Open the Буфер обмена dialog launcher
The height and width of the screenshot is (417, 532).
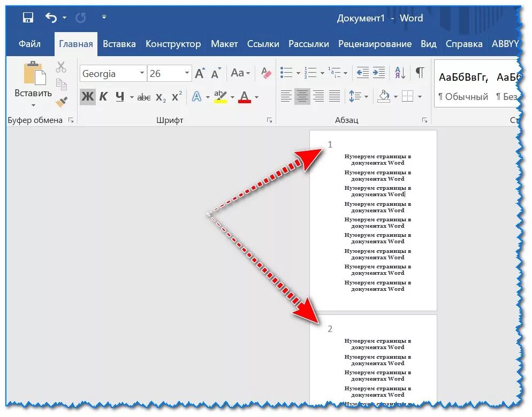[71, 120]
